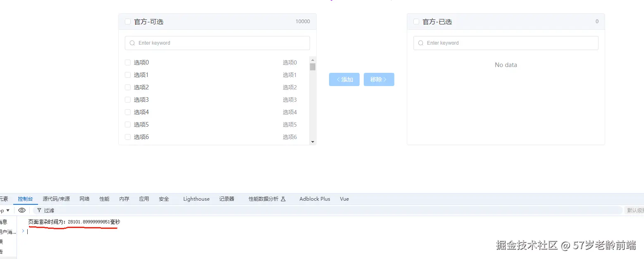Image resolution: width=644 pixels, height=259 pixels.
Task: Open the 应用 DevTools tab
Action: click(144, 199)
